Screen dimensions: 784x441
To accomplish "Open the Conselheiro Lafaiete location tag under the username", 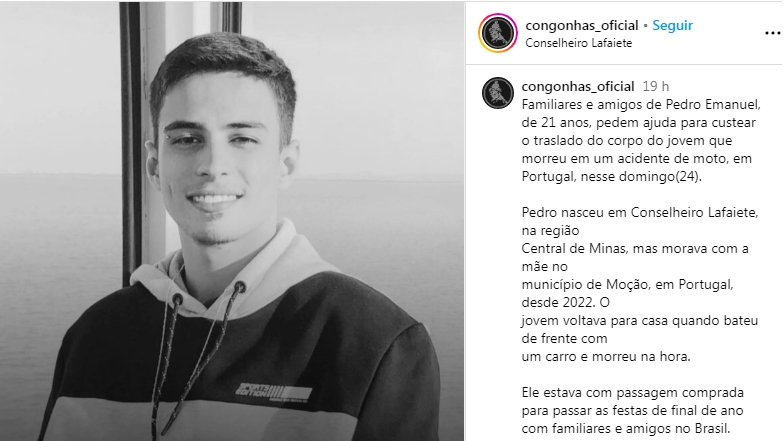I will [x=578, y=43].
